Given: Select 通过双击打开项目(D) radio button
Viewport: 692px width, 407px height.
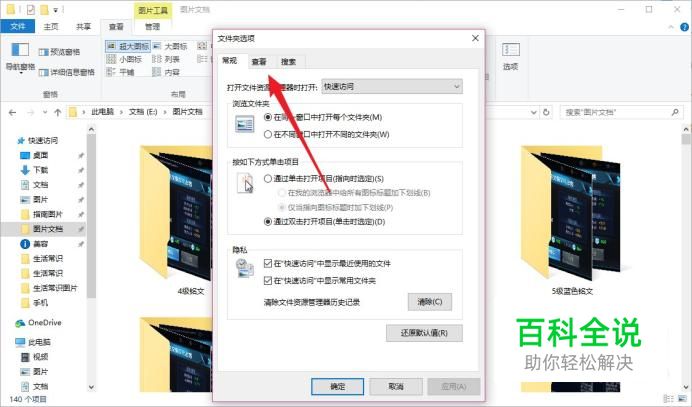Looking at the screenshot, I should click(267, 222).
